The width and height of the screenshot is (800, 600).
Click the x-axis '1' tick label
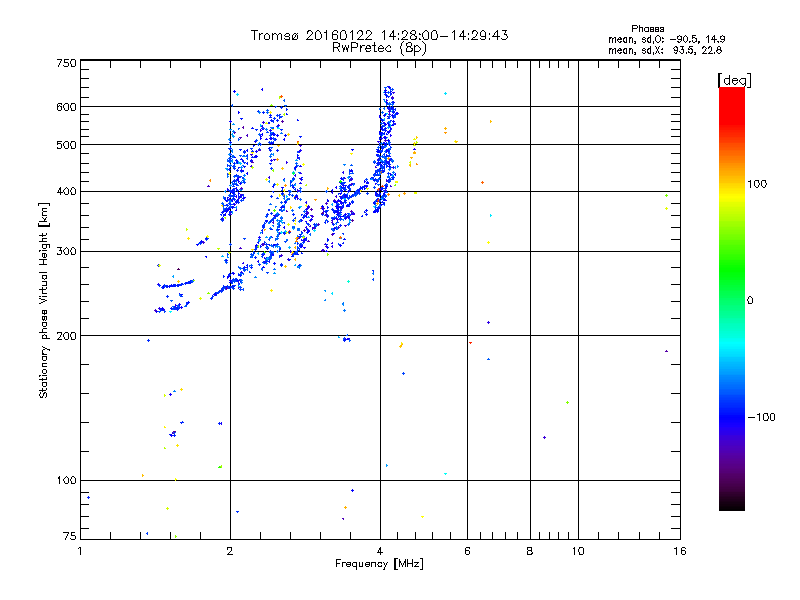[x=81, y=551]
